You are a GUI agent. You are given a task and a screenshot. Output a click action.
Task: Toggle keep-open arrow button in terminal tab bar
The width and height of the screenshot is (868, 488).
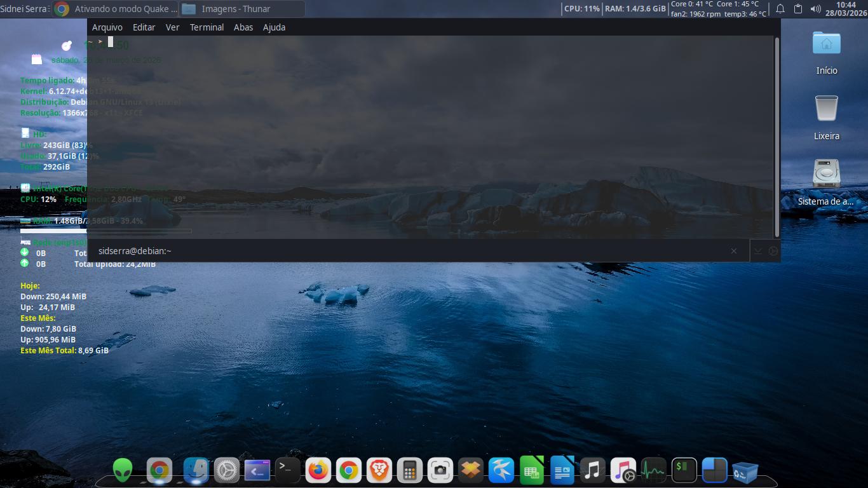click(757, 251)
